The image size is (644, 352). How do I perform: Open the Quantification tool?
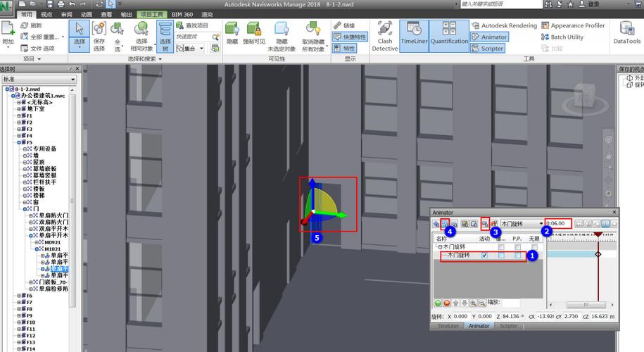(450, 37)
